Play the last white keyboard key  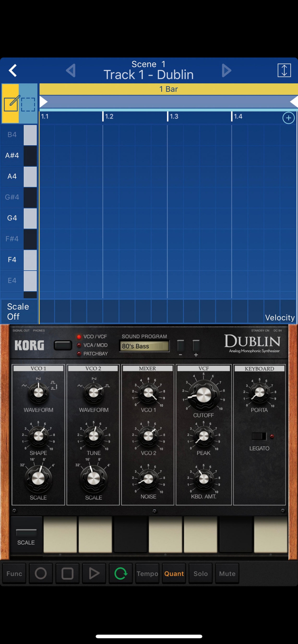[x=270, y=534]
